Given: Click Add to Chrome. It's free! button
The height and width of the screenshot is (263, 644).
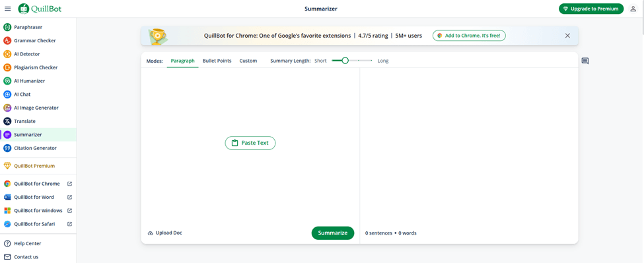Looking at the screenshot, I should click(469, 36).
